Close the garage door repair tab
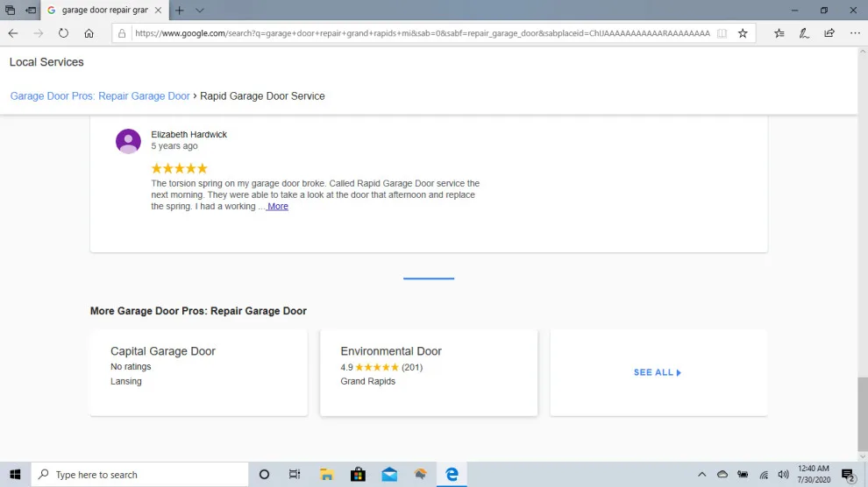This screenshot has height=487, width=868. pyautogui.click(x=159, y=10)
